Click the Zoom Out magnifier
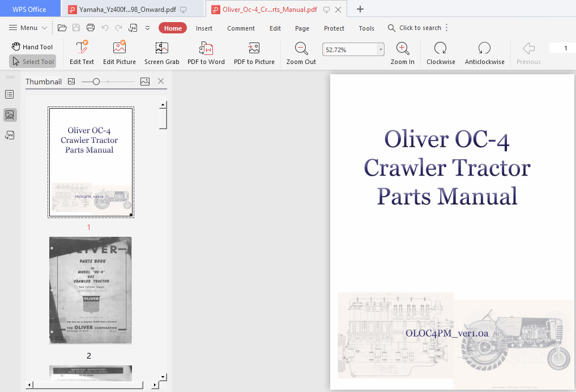 tap(301, 53)
